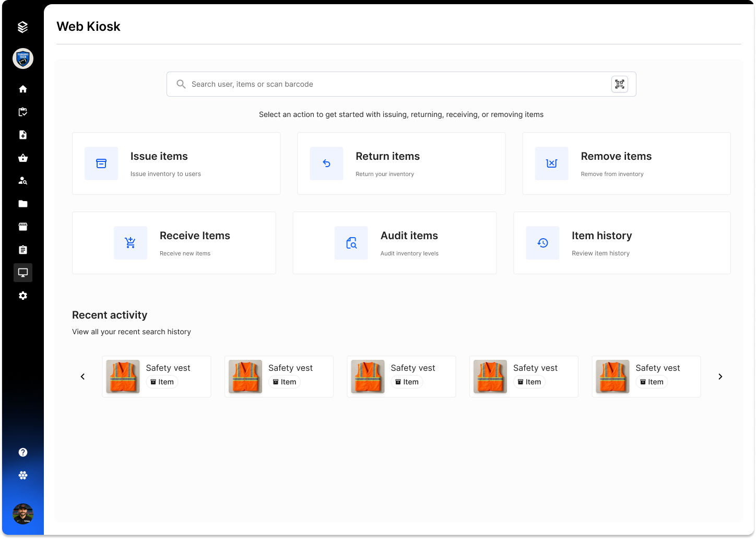Open the Return items card title
The height and width of the screenshot is (539, 756).
pyautogui.click(x=388, y=156)
